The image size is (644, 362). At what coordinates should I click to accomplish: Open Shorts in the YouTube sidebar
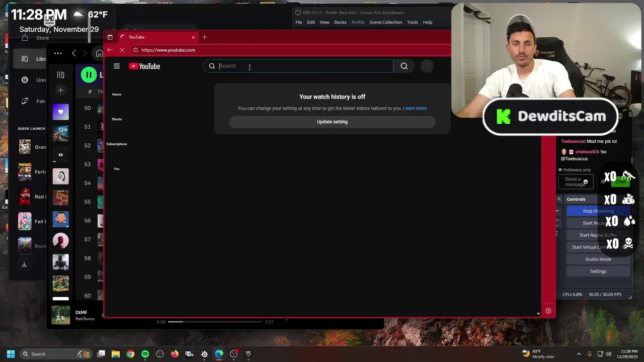pos(117,119)
